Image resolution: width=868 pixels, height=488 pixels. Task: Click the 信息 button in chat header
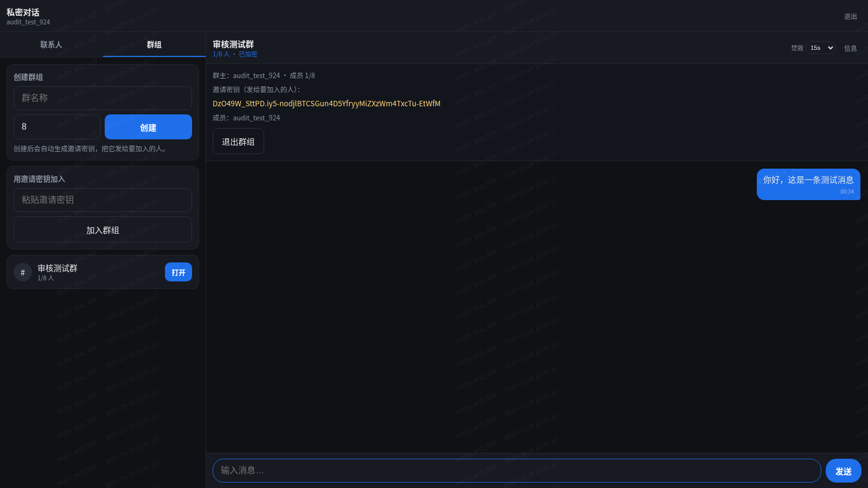850,48
